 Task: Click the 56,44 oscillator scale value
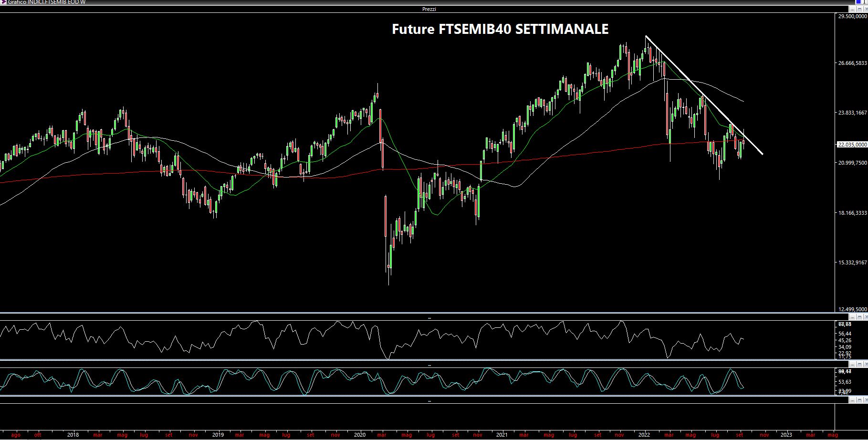pos(845,334)
